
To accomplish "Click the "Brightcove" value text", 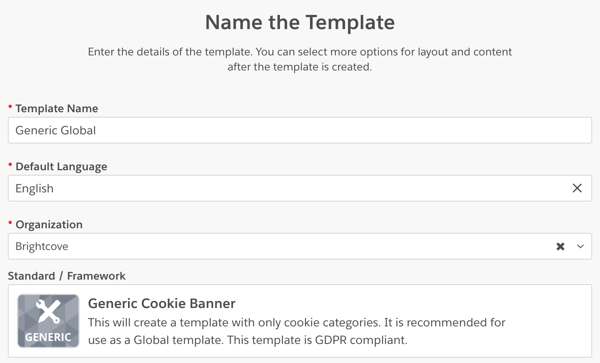I will pos(42,246).
